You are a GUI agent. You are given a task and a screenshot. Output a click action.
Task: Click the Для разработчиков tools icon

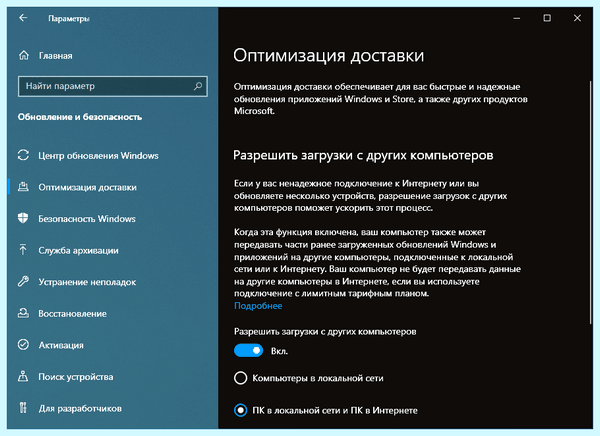click(23, 408)
